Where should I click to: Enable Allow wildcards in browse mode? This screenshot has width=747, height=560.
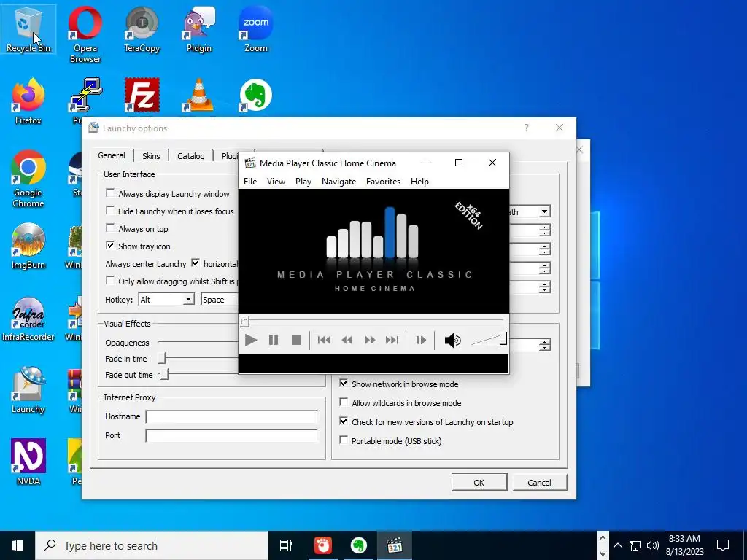pos(344,402)
